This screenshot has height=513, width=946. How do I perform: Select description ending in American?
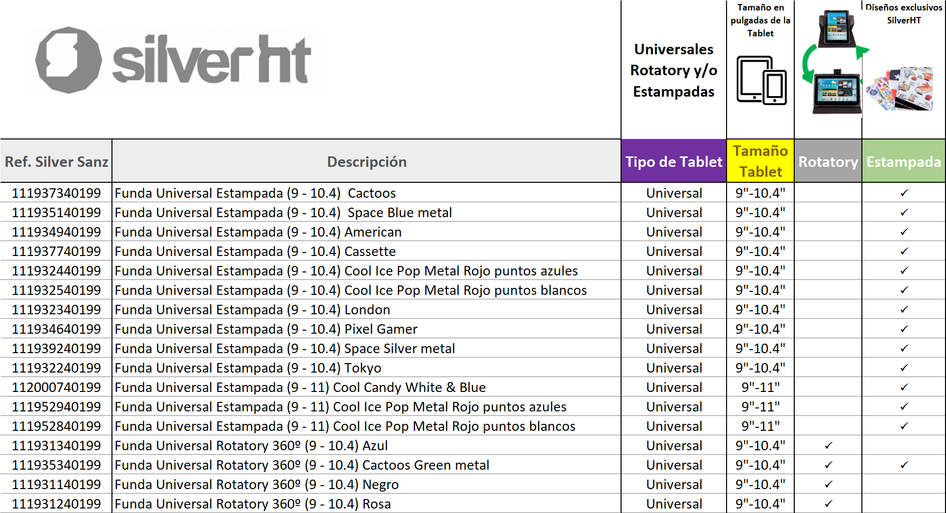(258, 232)
